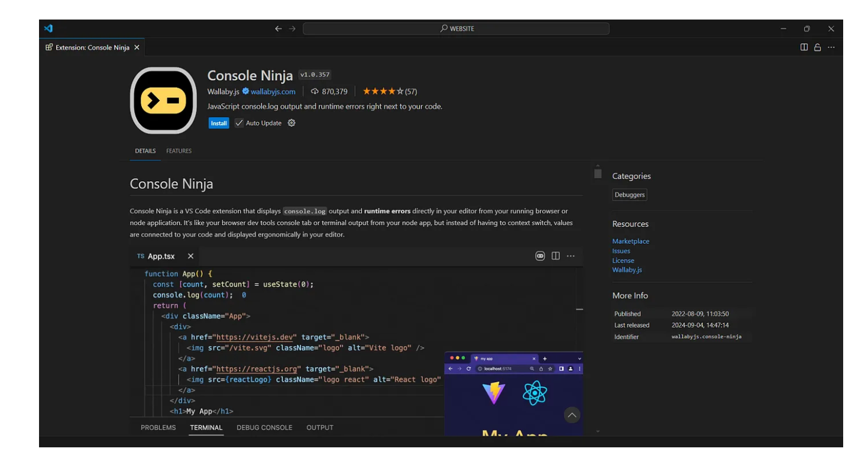Click the new tab plus in preview browser
Screen dimensions: 868x471
coord(545,359)
